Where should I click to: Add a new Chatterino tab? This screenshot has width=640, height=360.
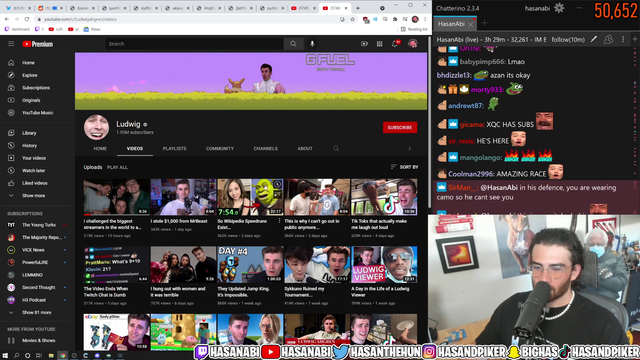484,23
